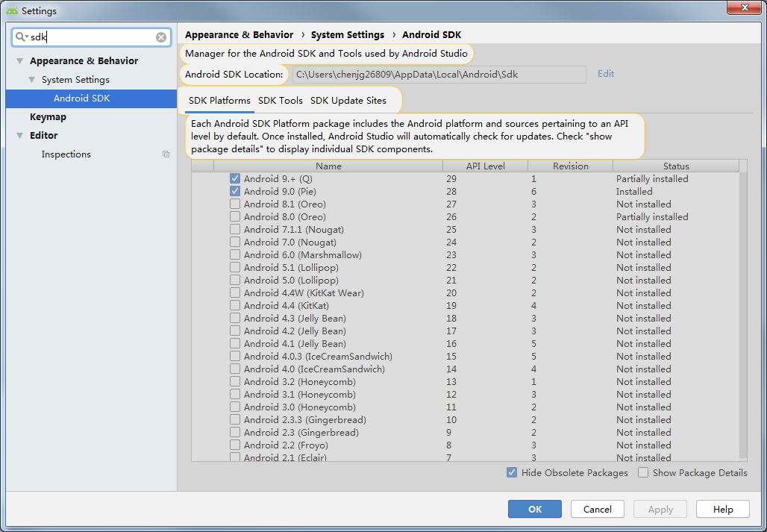
Task: Click the search magnifier icon in search box
Action: [x=22, y=37]
